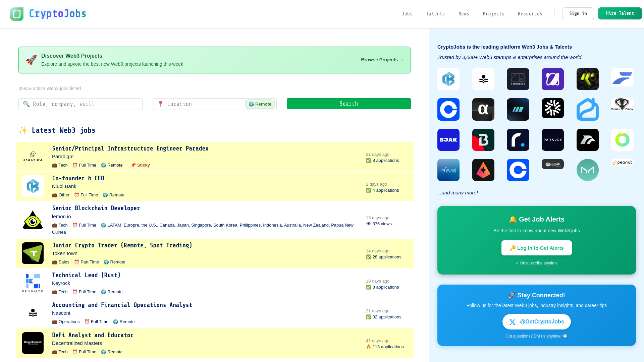This screenshot has width=644, height=362.
Task: Click the CryptoJobs logo icon
Action: (17, 14)
